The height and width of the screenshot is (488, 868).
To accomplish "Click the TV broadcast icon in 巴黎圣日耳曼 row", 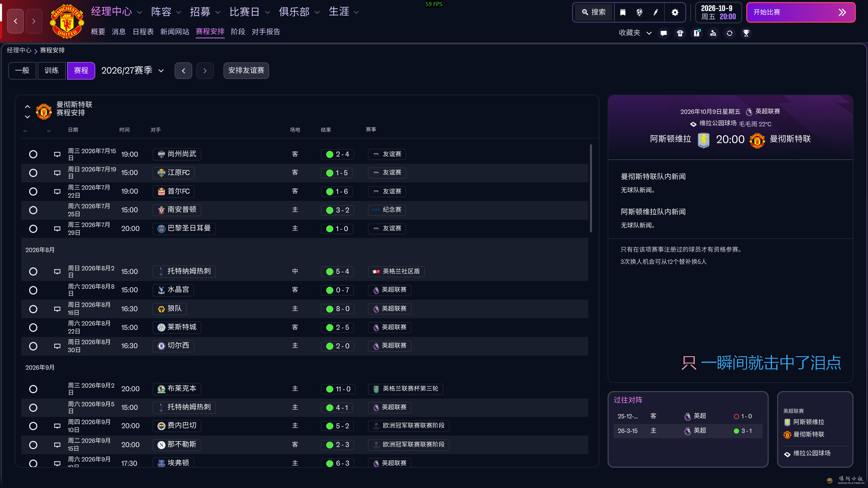I will [x=57, y=229].
